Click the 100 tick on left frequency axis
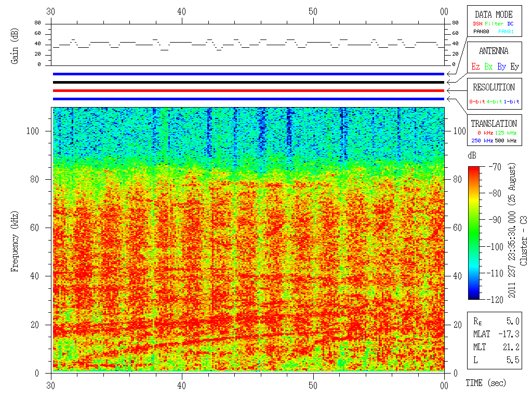 point(33,131)
